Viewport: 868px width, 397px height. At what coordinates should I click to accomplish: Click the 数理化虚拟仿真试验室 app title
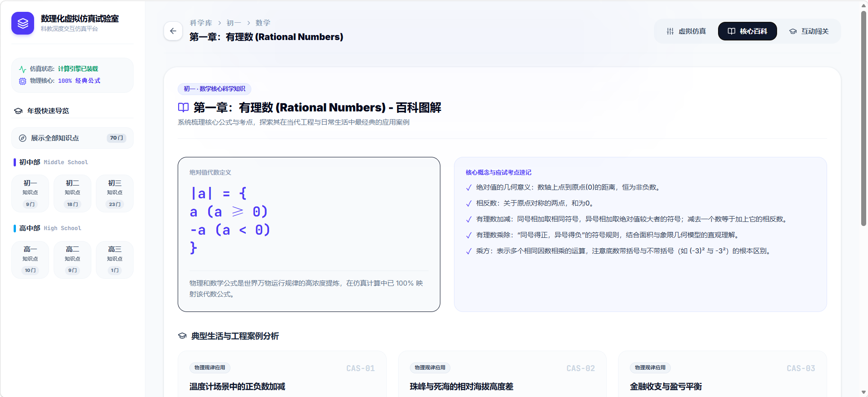coord(80,19)
